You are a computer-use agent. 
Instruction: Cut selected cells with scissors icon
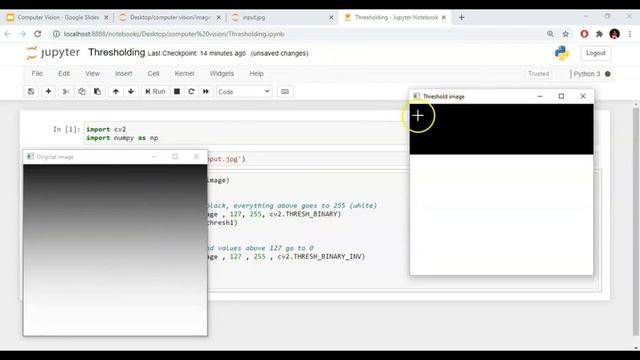pos(66,91)
